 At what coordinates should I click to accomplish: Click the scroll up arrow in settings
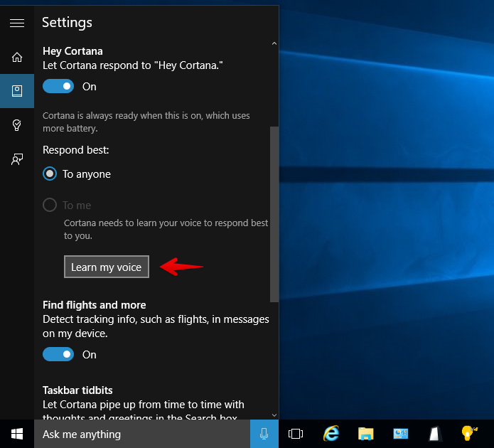tap(274, 43)
